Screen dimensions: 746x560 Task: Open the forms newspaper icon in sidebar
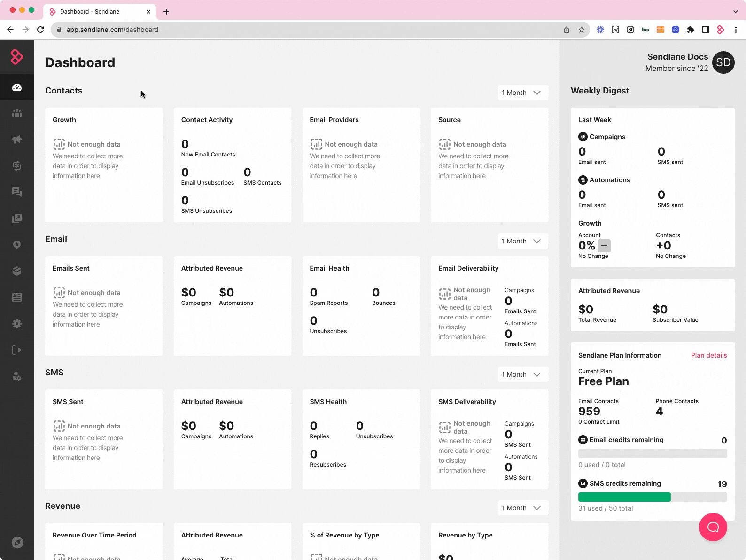pos(17,297)
